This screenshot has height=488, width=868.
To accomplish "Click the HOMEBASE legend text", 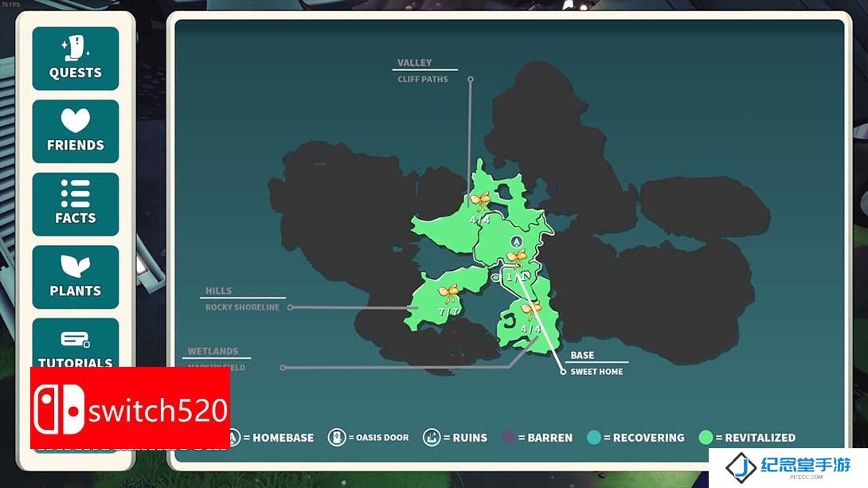I will point(283,438).
